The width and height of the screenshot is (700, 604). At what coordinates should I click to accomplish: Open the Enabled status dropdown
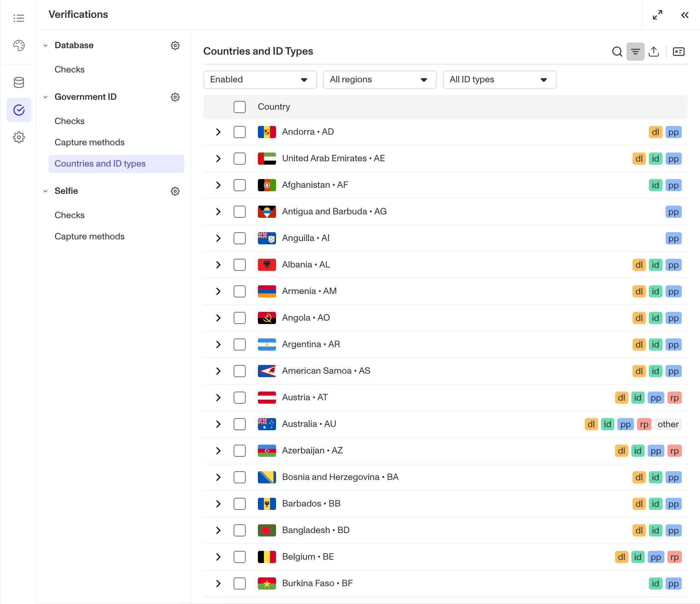click(260, 80)
